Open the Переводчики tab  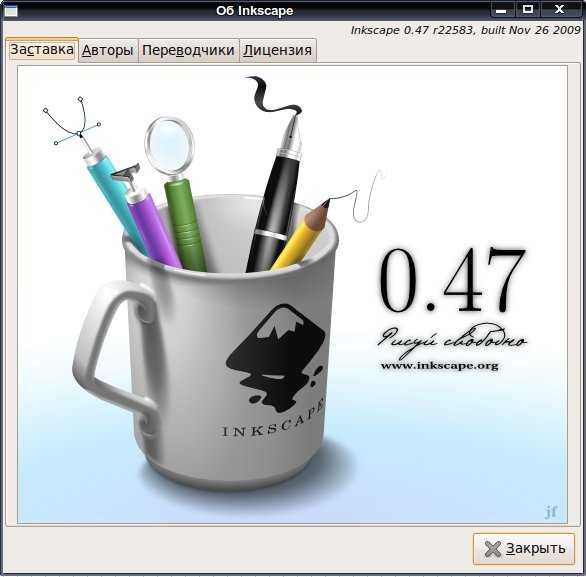pyautogui.click(x=188, y=50)
